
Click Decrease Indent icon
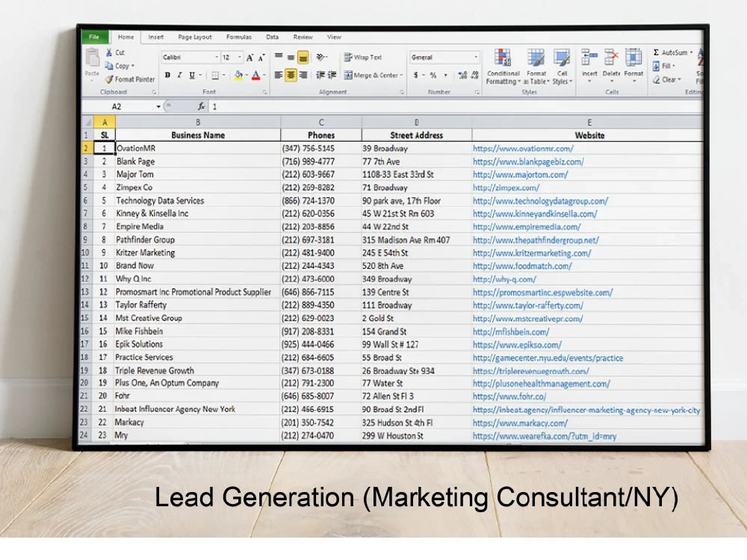tap(320, 75)
